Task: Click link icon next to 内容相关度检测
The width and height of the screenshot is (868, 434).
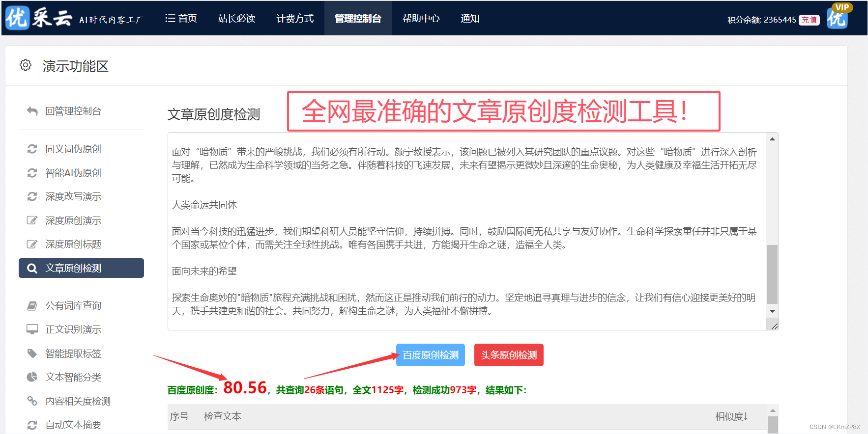Action: pyautogui.click(x=32, y=401)
